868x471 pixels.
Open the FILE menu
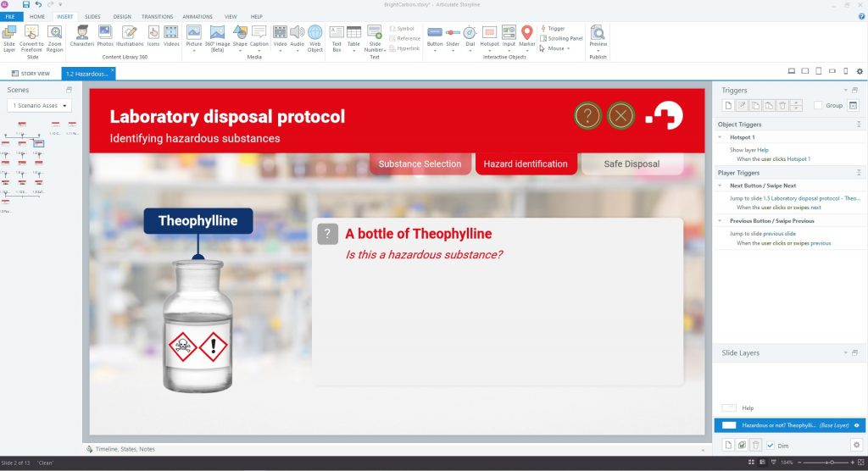pyautogui.click(x=10, y=17)
